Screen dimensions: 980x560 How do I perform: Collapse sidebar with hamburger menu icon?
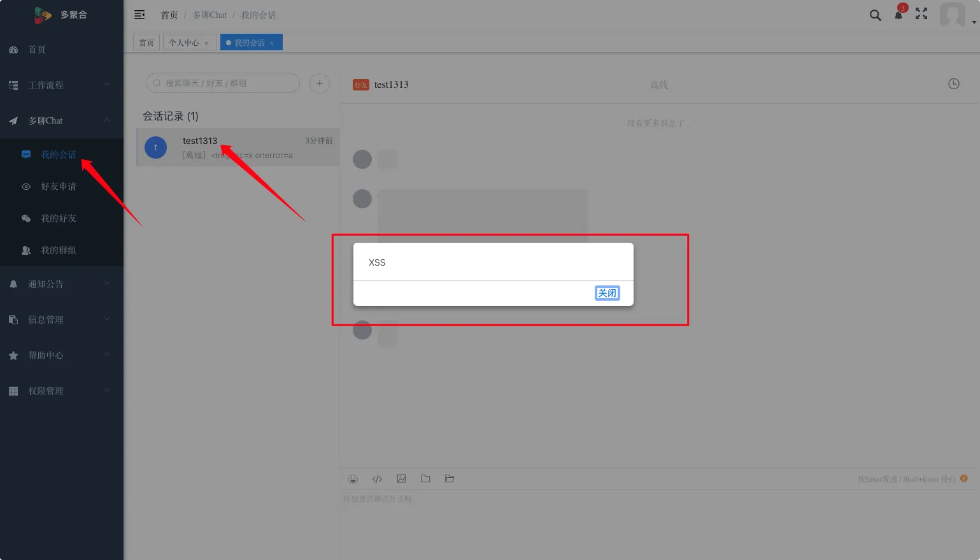[139, 15]
